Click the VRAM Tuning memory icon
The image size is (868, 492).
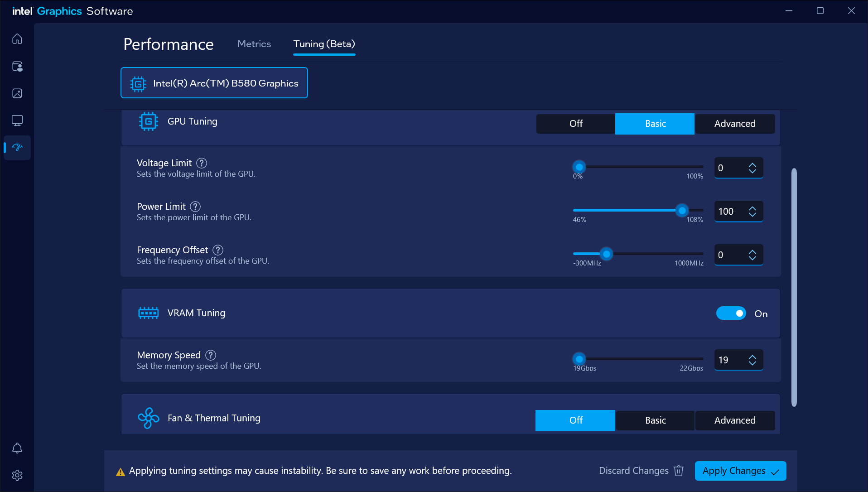click(x=148, y=313)
